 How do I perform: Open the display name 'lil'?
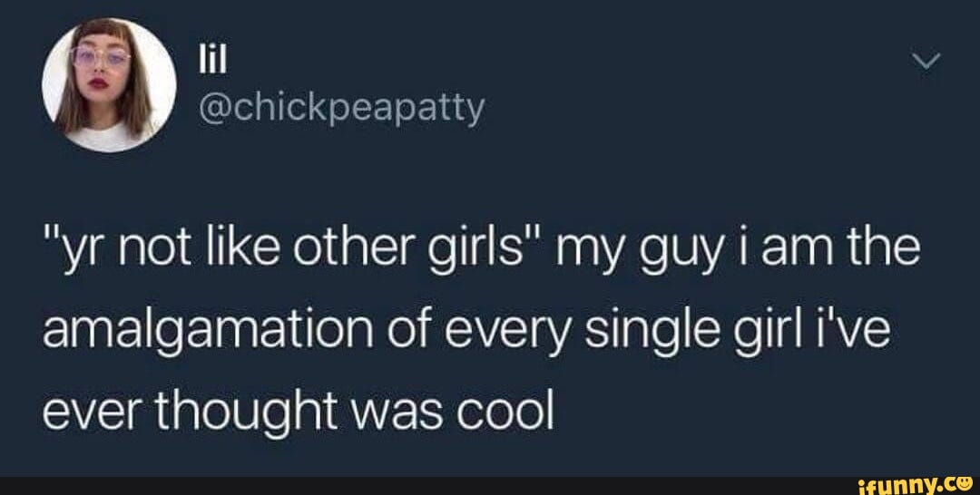point(206,61)
